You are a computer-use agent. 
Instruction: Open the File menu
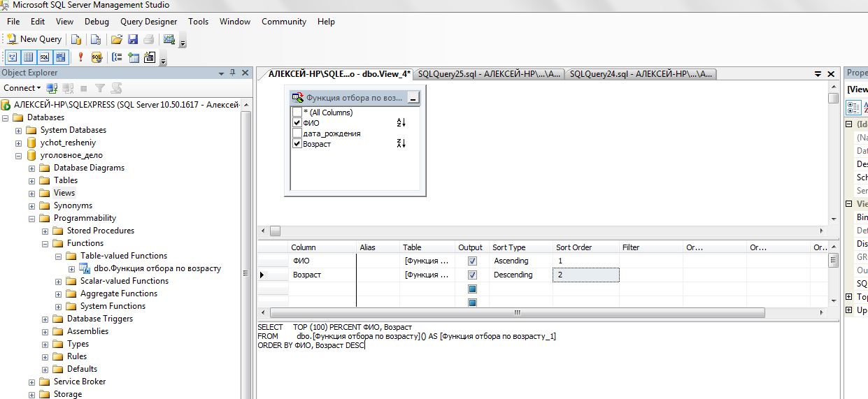coord(13,22)
